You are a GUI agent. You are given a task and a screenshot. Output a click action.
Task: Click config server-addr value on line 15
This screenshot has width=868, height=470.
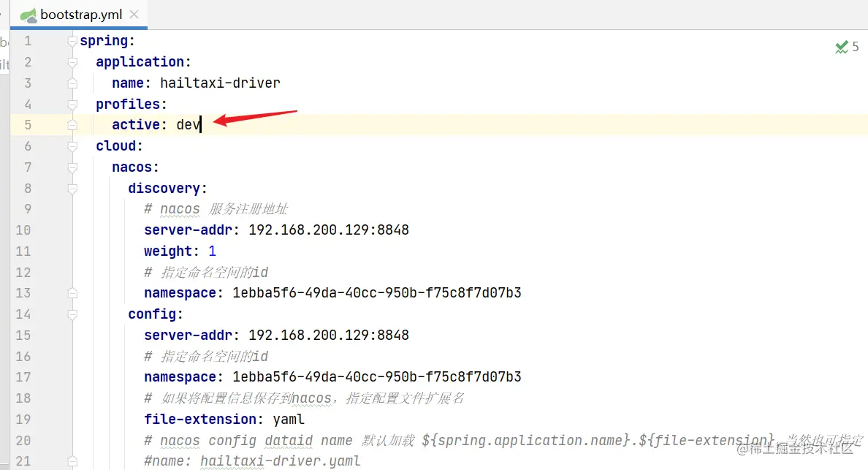pyautogui.click(x=329, y=336)
